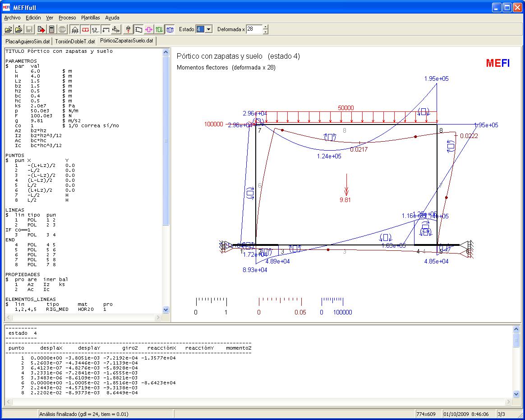This screenshot has height=420, width=525.
Task: Toggle the blue bending moments icon
Action: (170, 29)
